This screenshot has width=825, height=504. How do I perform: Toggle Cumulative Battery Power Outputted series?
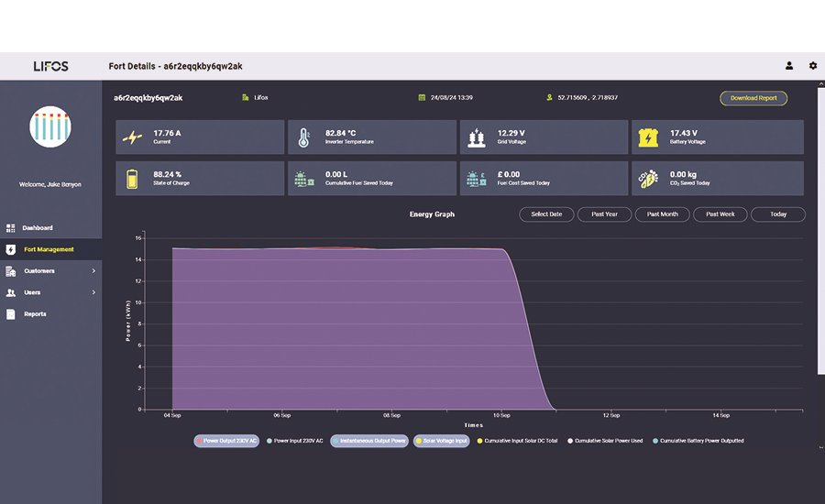pos(698,441)
